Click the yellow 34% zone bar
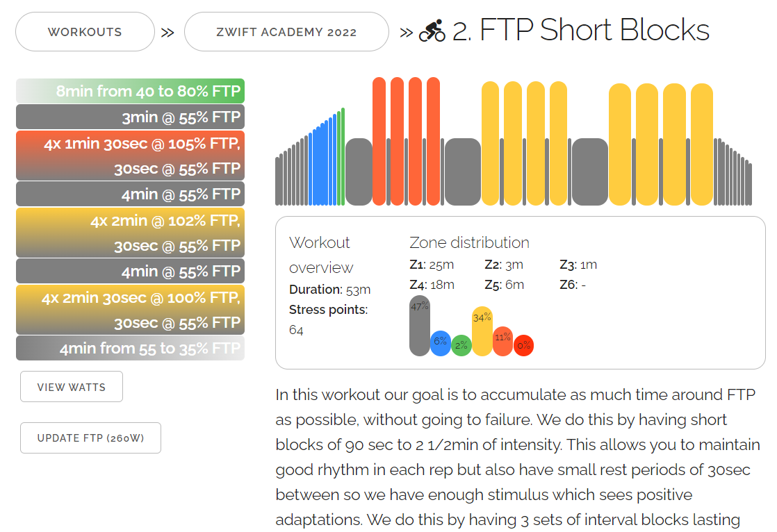The image size is (777, 532). coord(482,331)
